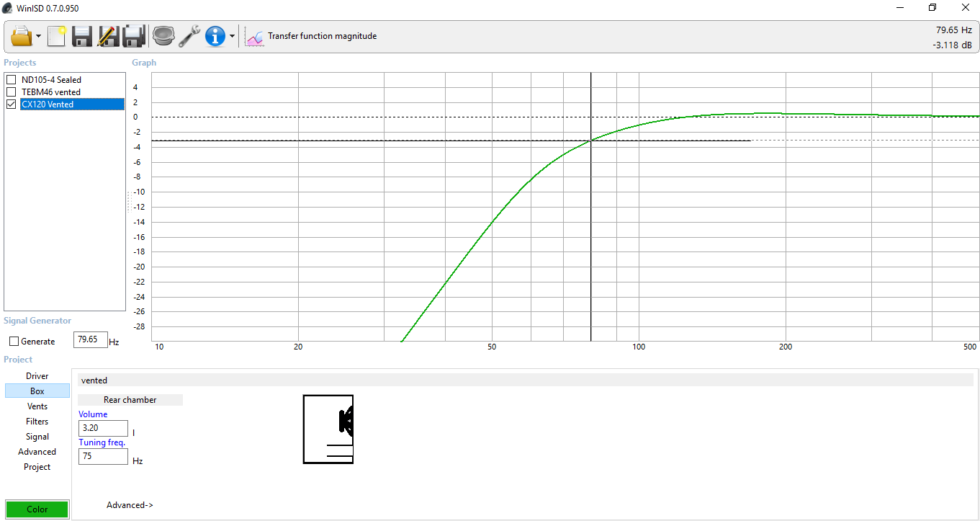Click the Advanced-> button
The height and width of the screenshot is (521, 980).
pos(130,504)
